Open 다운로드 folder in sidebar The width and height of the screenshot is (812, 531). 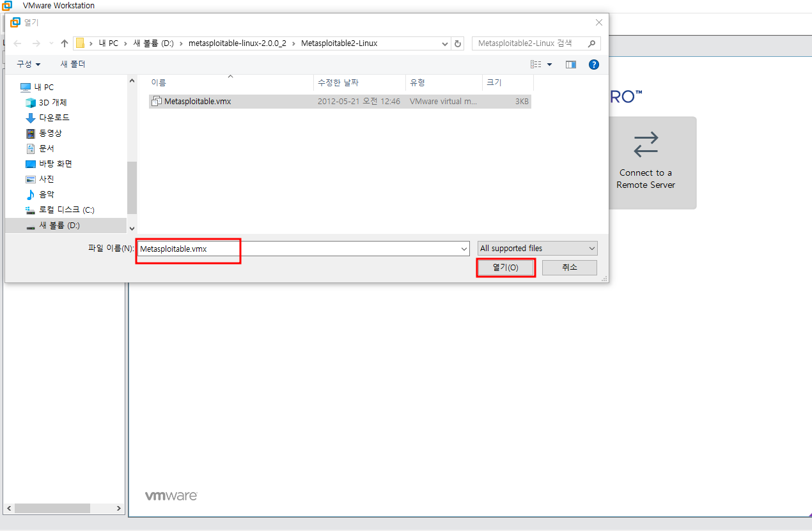[47, 118]
